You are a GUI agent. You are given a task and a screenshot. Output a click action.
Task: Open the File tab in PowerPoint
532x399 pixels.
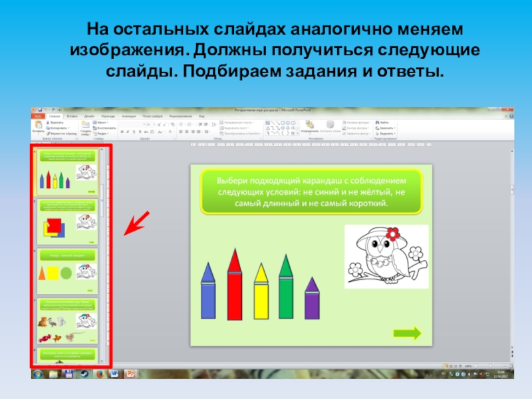pyautogui.click(x=39, y=116)
